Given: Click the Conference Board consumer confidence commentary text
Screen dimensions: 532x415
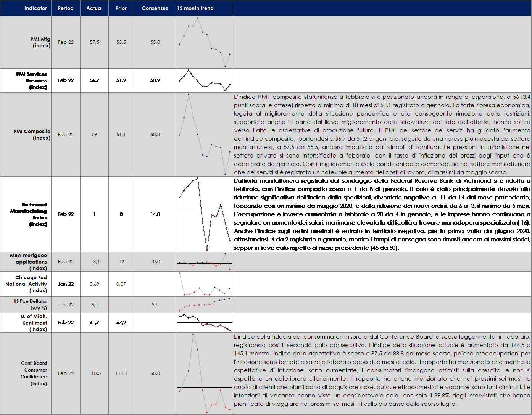Looking at the screenshot, I should (382, 370).
